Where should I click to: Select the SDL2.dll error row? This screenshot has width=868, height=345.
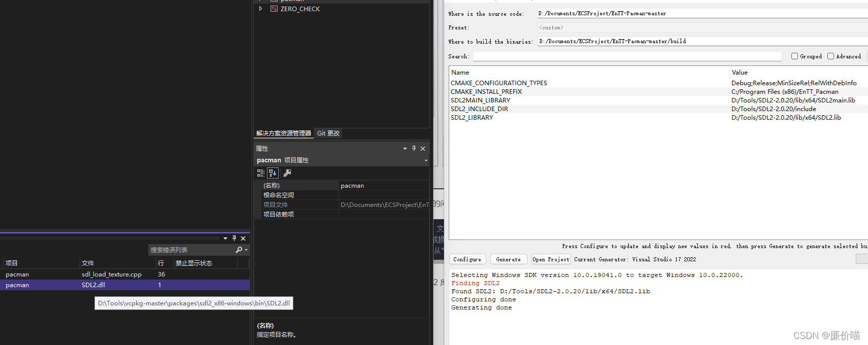125,285
